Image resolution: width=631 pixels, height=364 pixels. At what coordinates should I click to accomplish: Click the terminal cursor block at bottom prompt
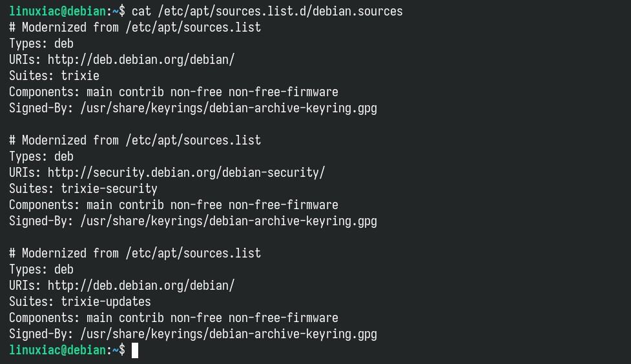(135, 350)
